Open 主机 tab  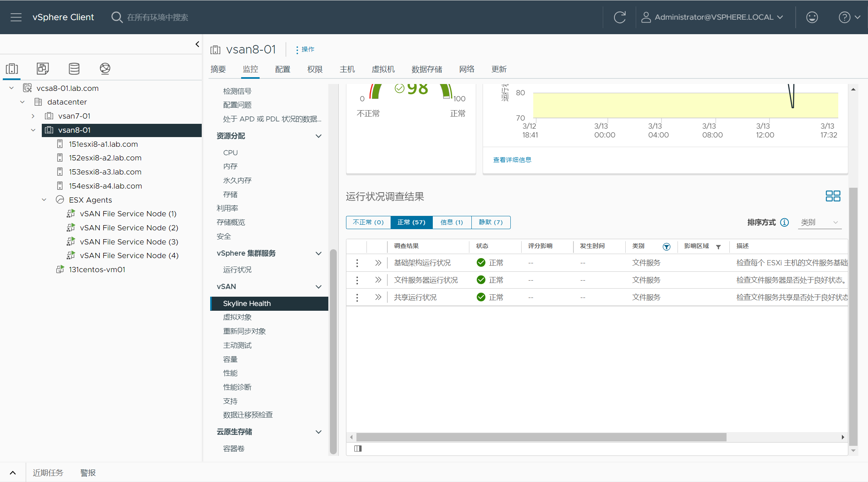point(347,69)
